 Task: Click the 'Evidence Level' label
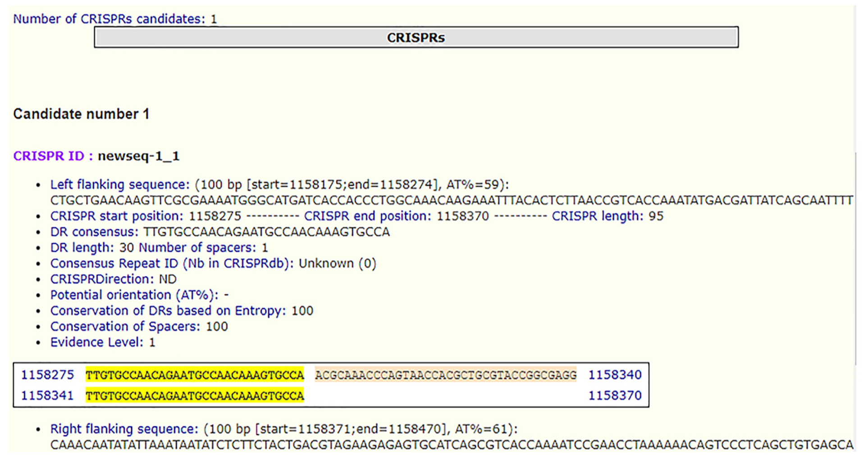[x=96, y=343]
